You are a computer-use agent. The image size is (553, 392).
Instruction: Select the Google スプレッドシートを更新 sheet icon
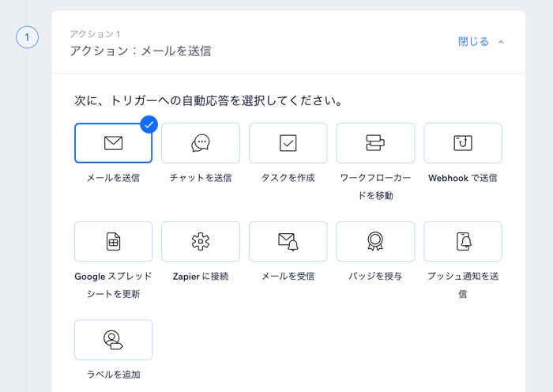point(113,241)
